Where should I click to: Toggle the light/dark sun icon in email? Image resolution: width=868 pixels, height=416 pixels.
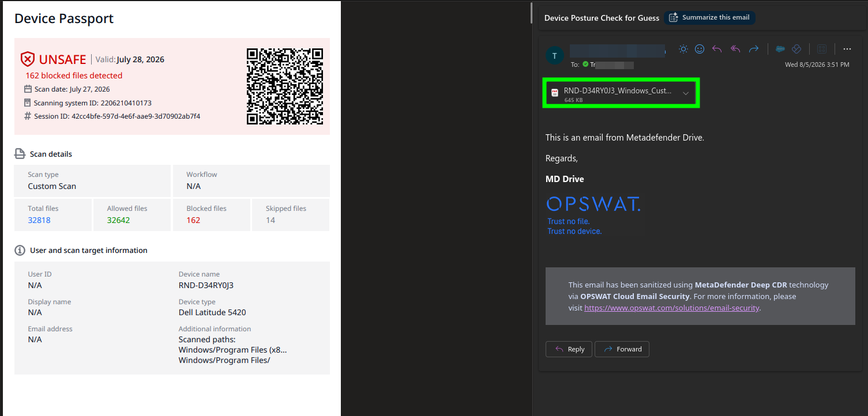[683, 50]
